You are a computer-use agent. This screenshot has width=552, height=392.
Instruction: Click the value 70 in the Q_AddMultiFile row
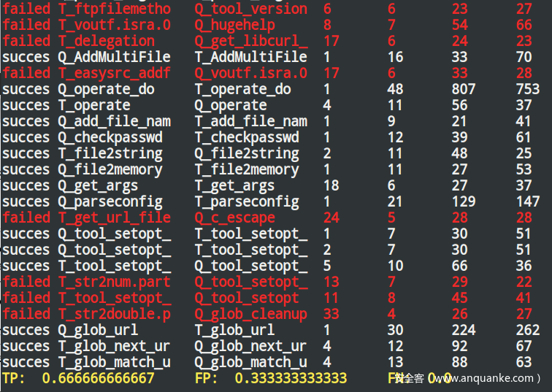tap(524, 57)
